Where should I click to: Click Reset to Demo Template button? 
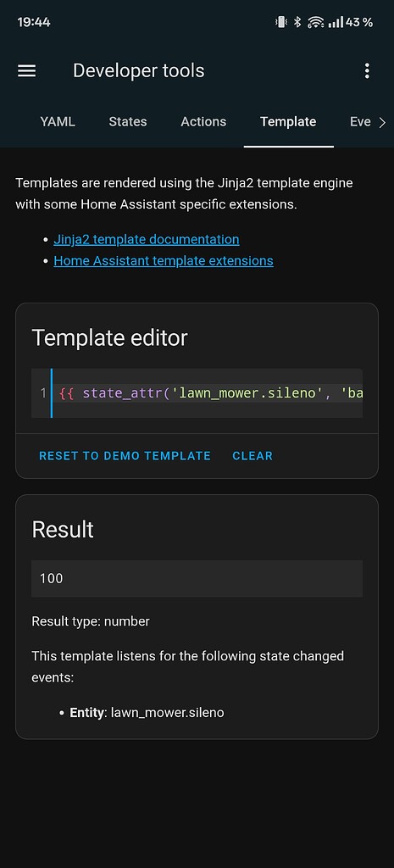pyautogui.click(x=125, y=455)
